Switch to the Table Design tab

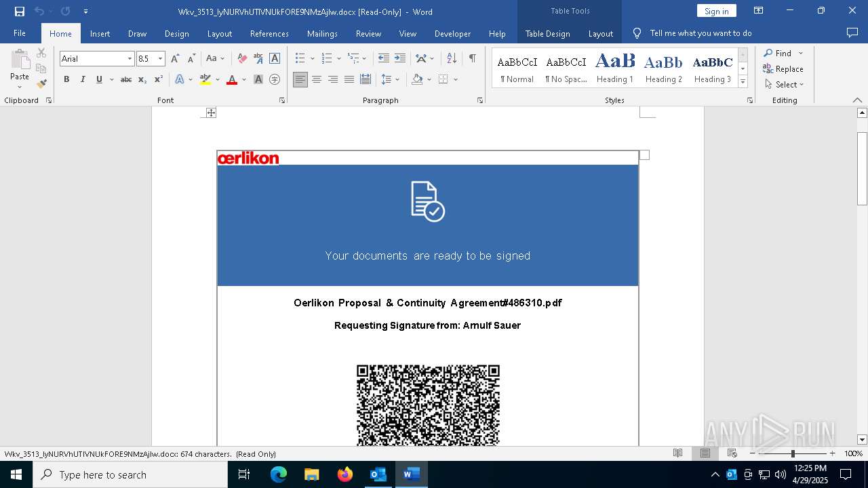(547, 33)
